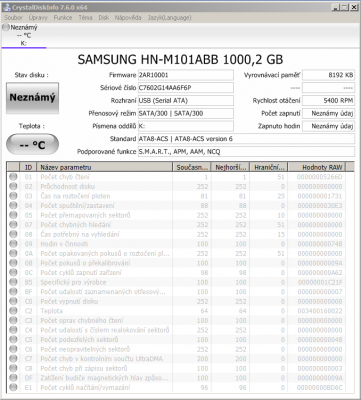Click the Název parametru column header
This screenshot has height=400, width=361.
pyautogui.click(x=105, y=167)
